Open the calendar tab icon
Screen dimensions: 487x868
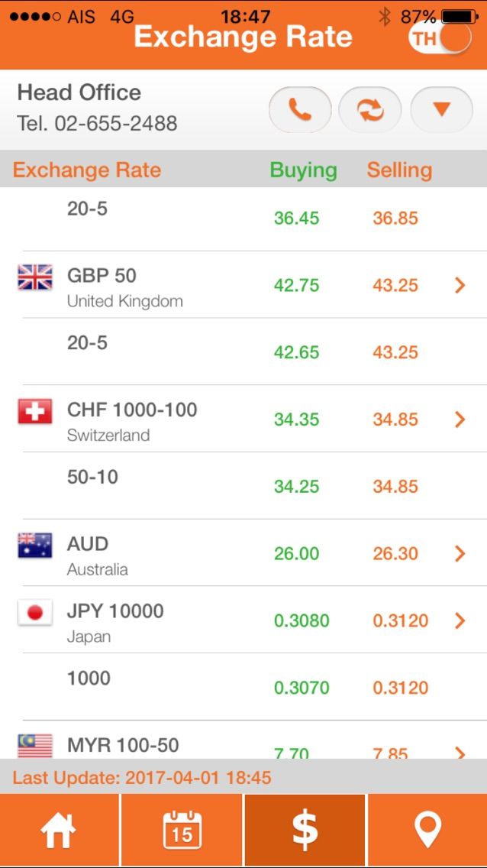(x=182, y=831)
